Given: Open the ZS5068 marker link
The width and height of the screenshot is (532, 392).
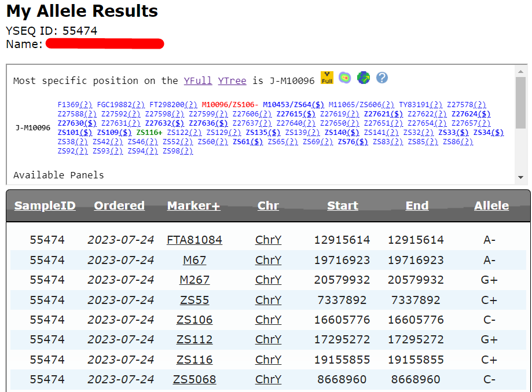Looking at the screenshot, I should tap(194, 380).
